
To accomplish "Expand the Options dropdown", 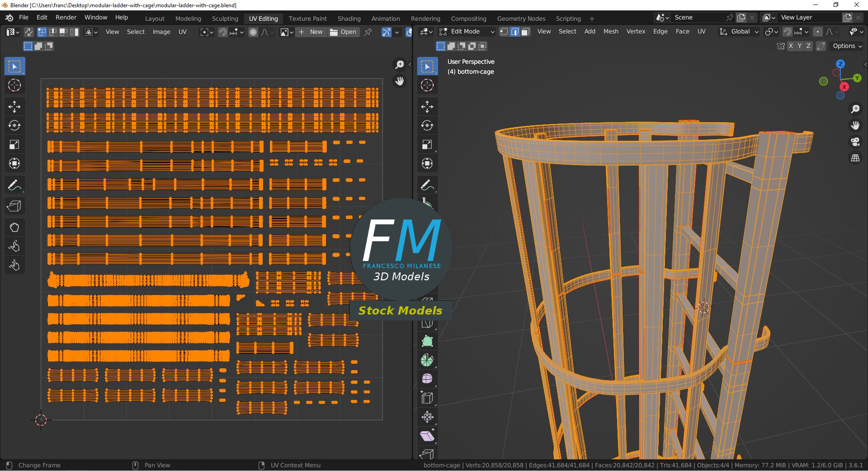I will pyautogui.click(x=847, y=46).
